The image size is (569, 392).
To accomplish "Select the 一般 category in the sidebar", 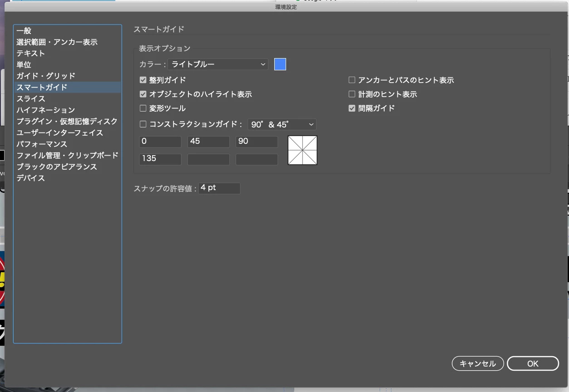I will [67, 31].
